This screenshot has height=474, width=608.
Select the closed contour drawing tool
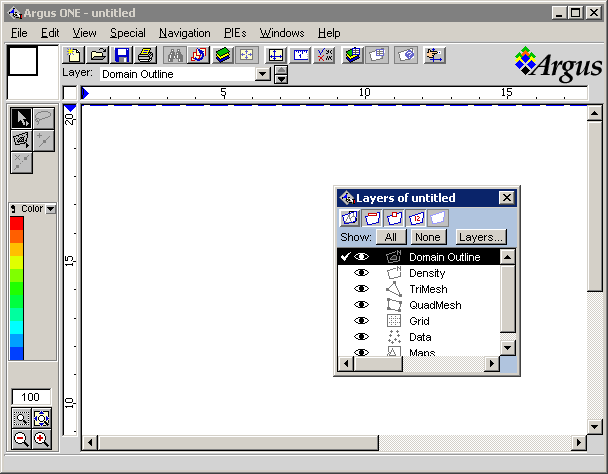point(21,140)
